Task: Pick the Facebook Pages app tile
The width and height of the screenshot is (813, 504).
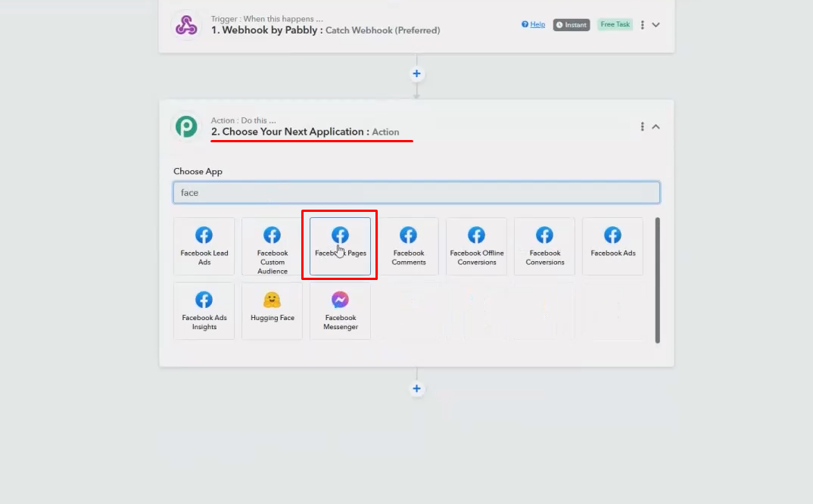Action: pos(340,246)
